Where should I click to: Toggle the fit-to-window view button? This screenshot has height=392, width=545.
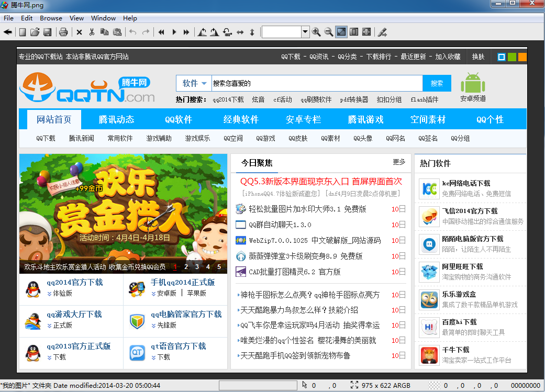341,32
